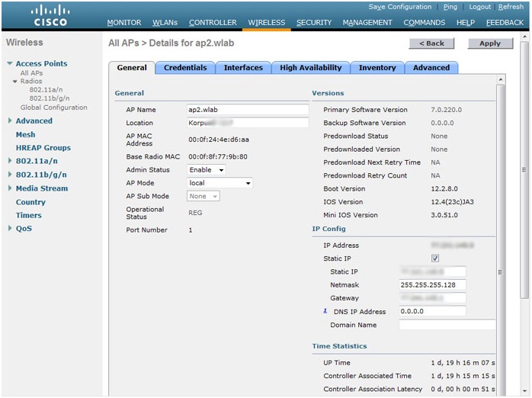The width and height of the screenshot is (532, 398).
Task: Click the Domain Name input field
Action: click(x=447, y=325)
